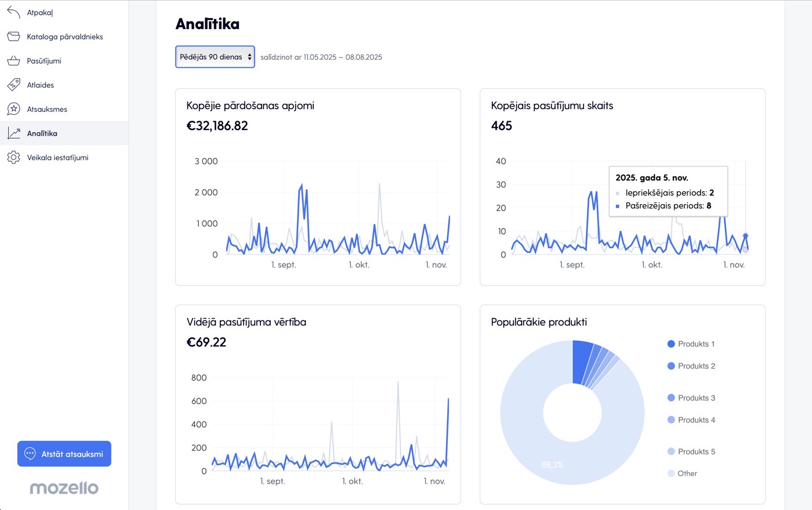Toggle Produkts 1 legend entry
Screen dimensions: 812x510
(691, 344)
